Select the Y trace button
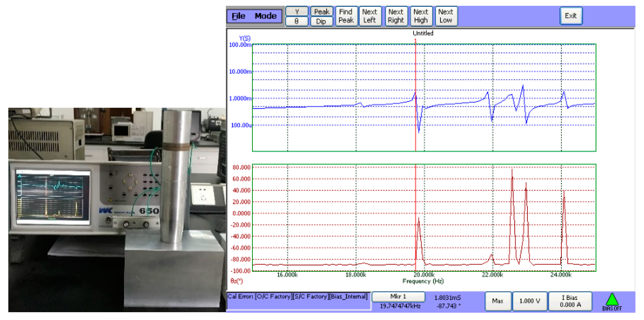Screen dimensions: 644x320 [x=297, y=12]
